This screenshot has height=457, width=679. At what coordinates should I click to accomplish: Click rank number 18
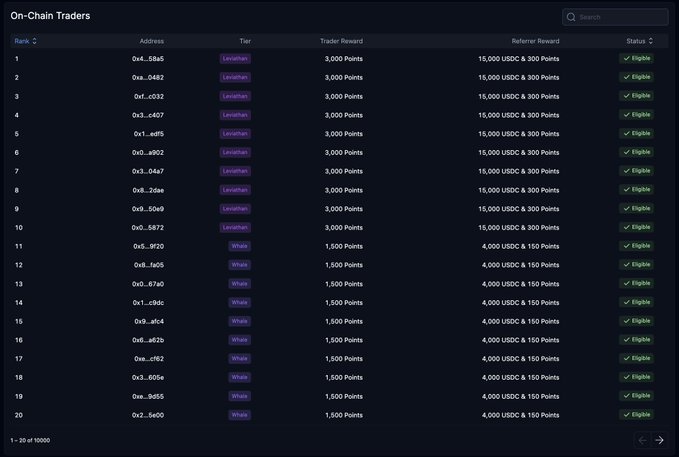(x=19, y=378)
